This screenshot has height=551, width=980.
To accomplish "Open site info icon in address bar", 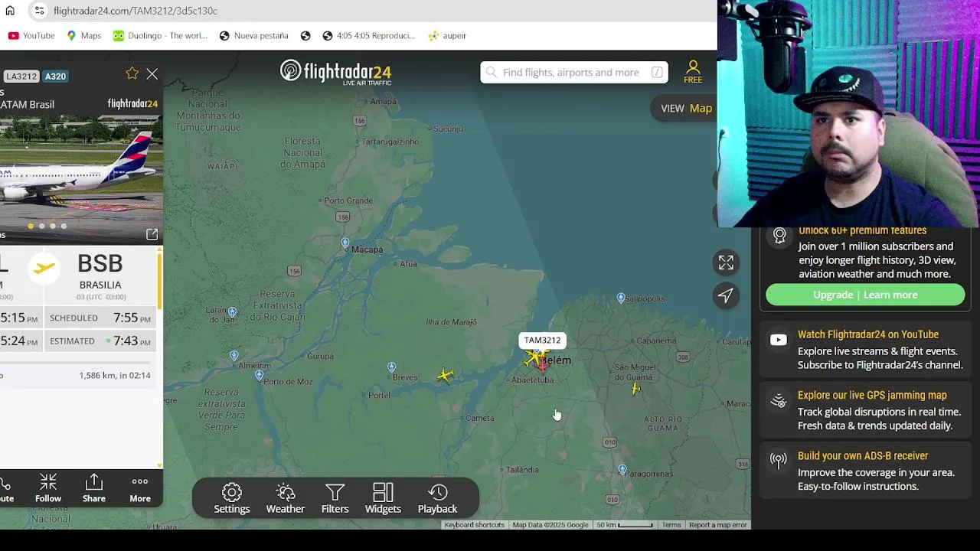I will pos(39,11).
